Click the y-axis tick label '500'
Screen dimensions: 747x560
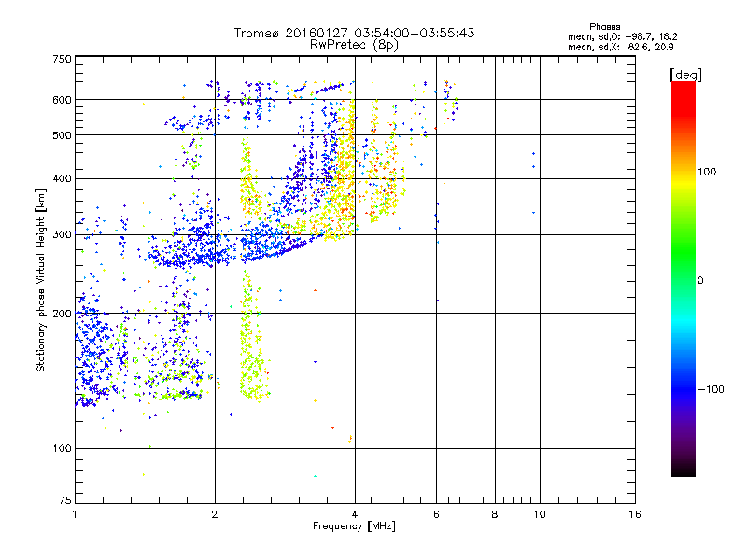(62, 135)
